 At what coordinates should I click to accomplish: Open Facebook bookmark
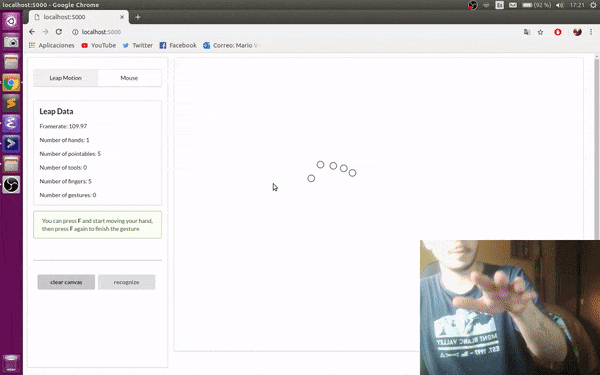(x=178, y=45)
